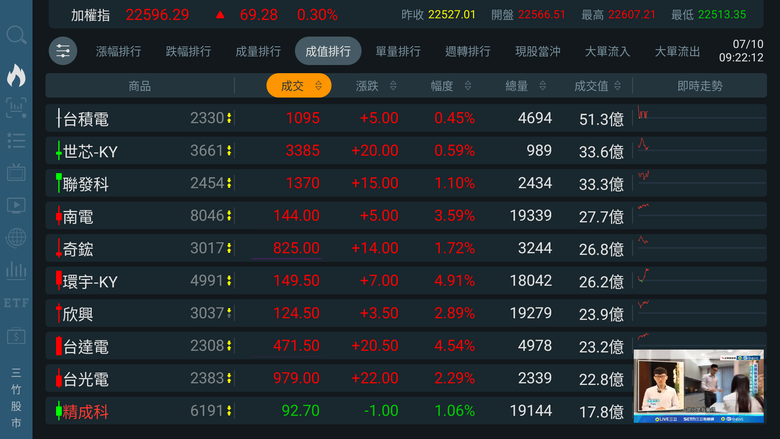Open the 奇鋐 stock row

(406, 248)
